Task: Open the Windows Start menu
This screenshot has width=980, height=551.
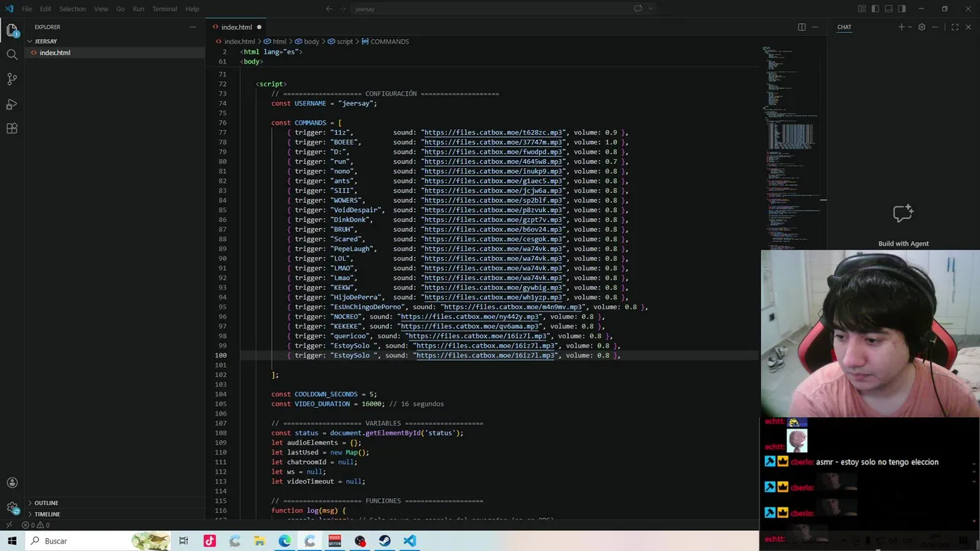Action: point(11,541)
